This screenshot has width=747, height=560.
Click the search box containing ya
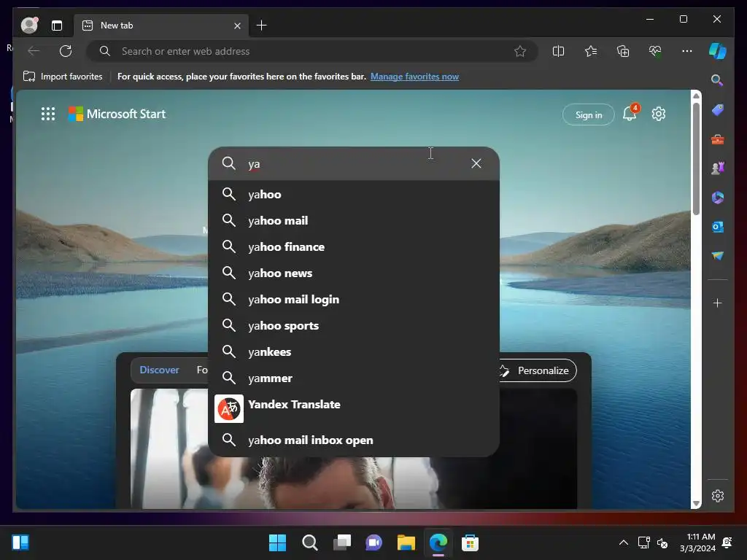click(x=354, y=163)
